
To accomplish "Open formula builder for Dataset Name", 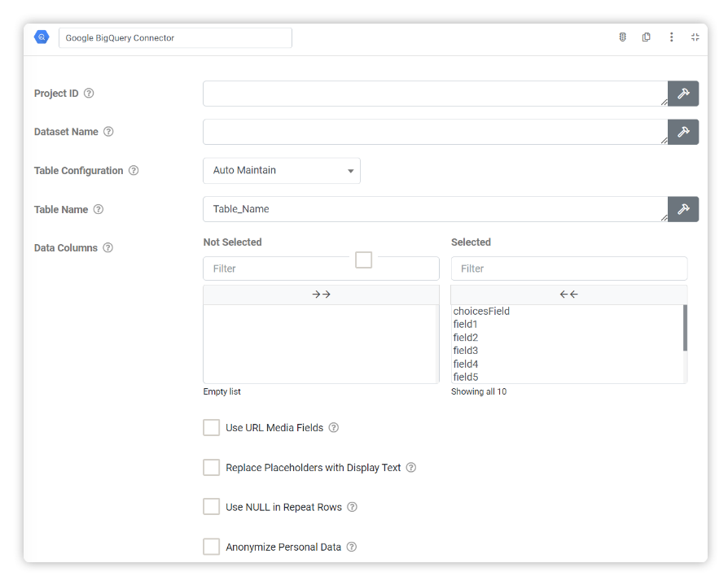I will click(683, 133).
